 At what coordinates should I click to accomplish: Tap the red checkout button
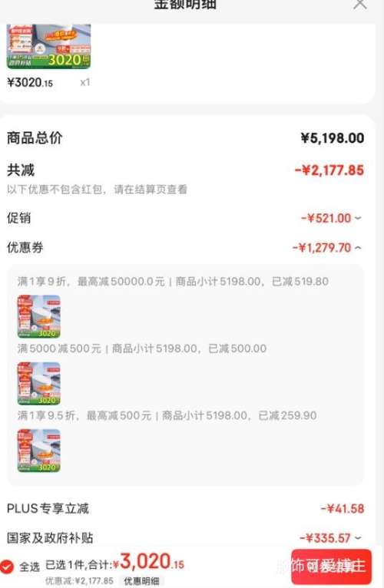click(x=331, y=567)
